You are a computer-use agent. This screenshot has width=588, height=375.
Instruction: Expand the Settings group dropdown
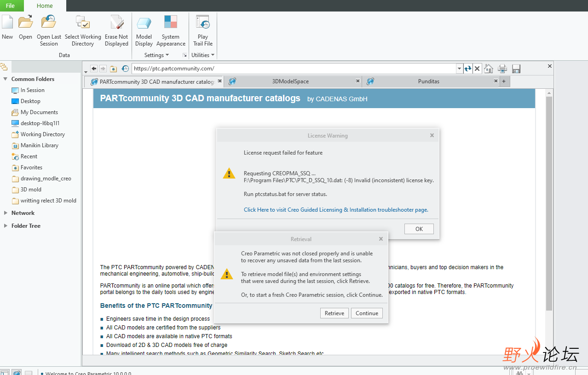(x=156, y=55)
